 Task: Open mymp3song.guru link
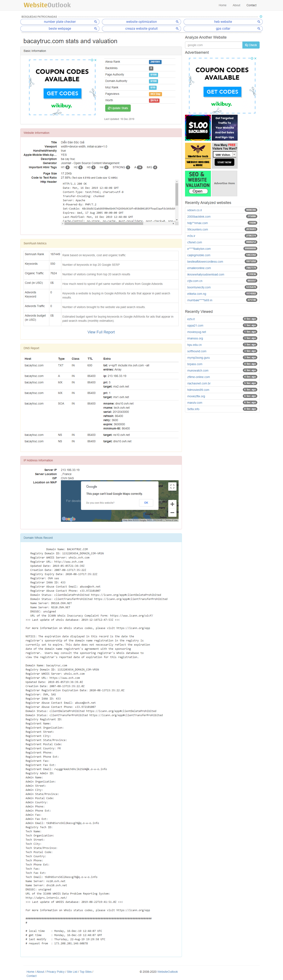(x=198, y=358)
